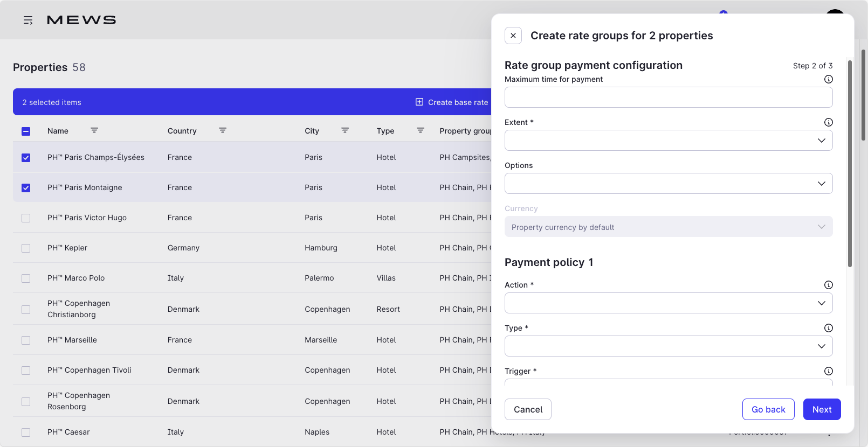Click the dialog's vertical scrollbar

[x=850, y=164]
